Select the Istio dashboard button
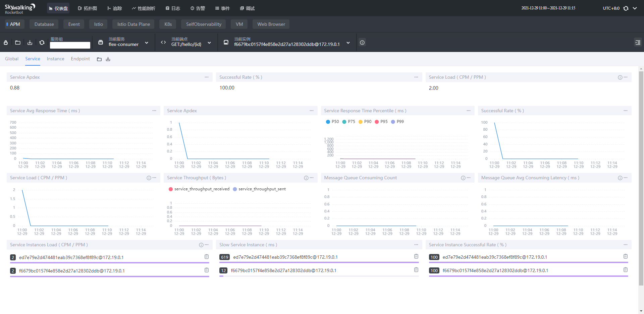644x314 pixels. click(x=98, y=24)
